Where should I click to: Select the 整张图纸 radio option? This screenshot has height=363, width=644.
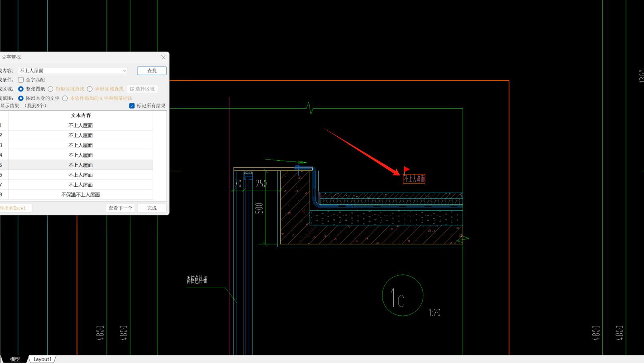click(21, 89)
